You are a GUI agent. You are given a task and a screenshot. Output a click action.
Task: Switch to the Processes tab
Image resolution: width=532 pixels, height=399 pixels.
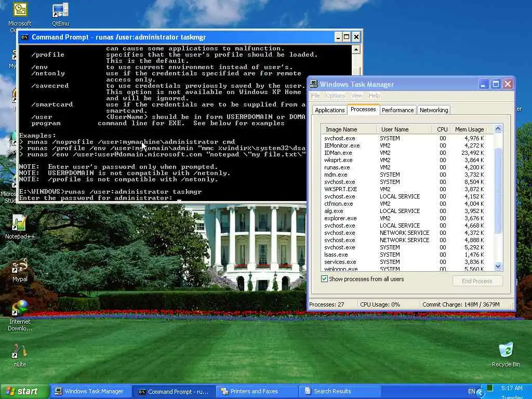click(363, 109)
